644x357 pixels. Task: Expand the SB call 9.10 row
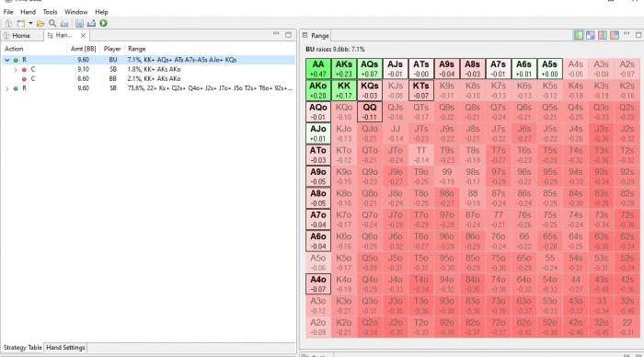tap(16, 69)
